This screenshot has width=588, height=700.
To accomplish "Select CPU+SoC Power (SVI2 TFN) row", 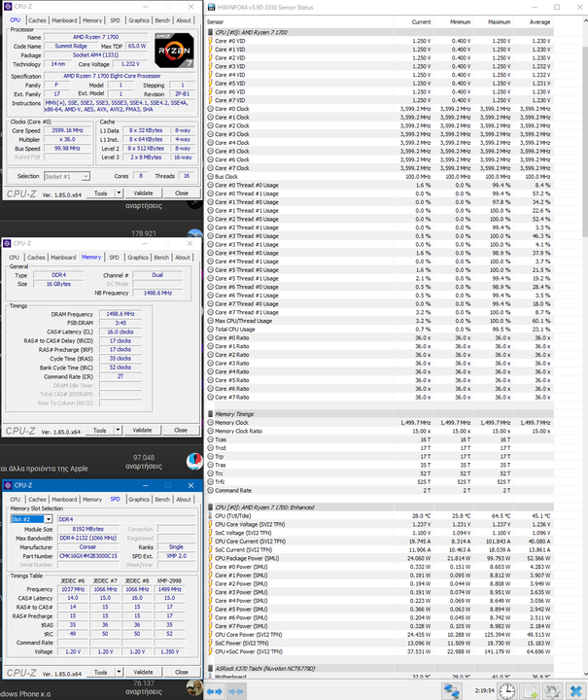I will point(380,651).
